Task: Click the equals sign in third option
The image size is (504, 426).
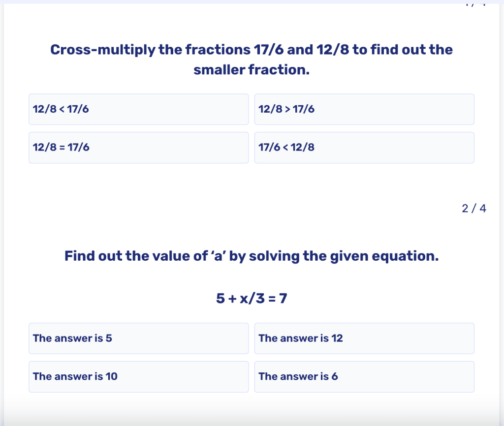Action: [x=62, y=148]
